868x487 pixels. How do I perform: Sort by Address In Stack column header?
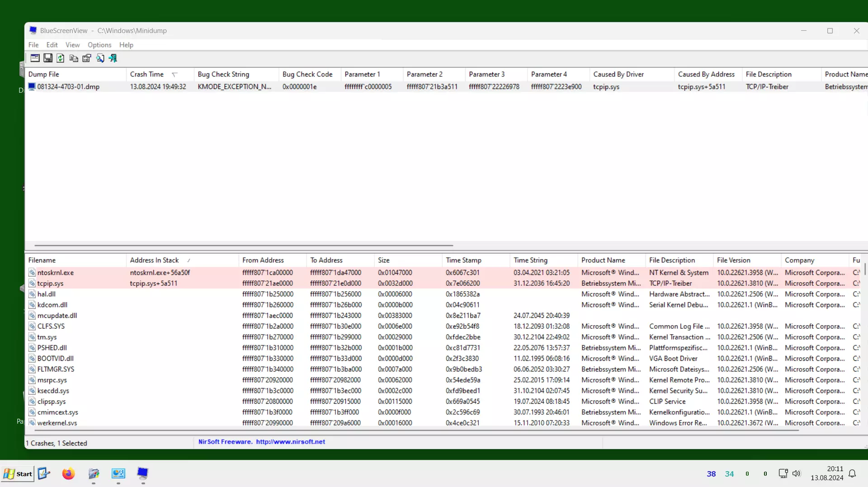tap(183, 260)
